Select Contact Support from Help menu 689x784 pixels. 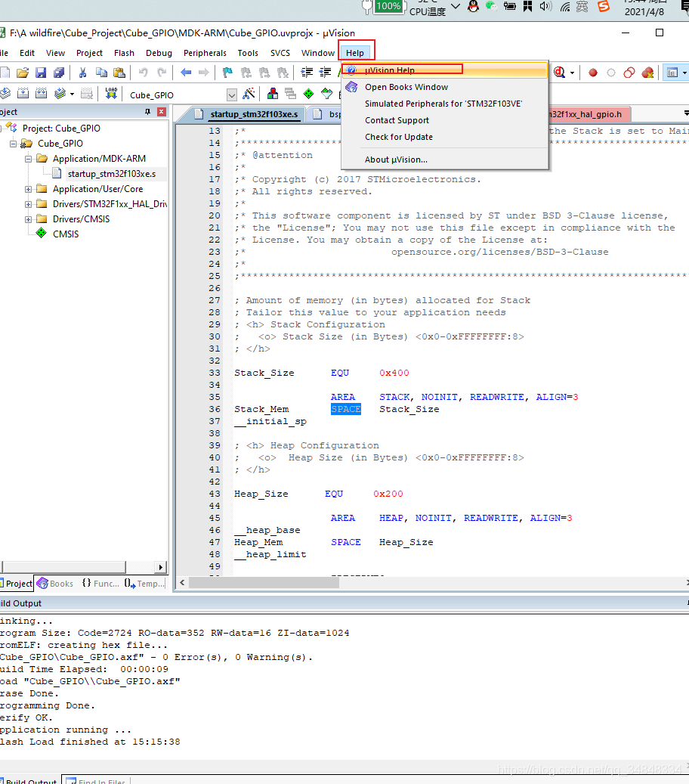click(445, 120)
